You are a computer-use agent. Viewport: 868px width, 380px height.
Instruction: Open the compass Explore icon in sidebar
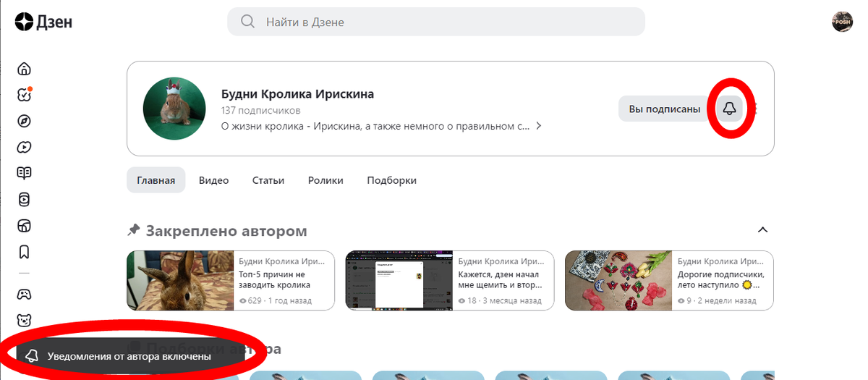click(25, 121)
